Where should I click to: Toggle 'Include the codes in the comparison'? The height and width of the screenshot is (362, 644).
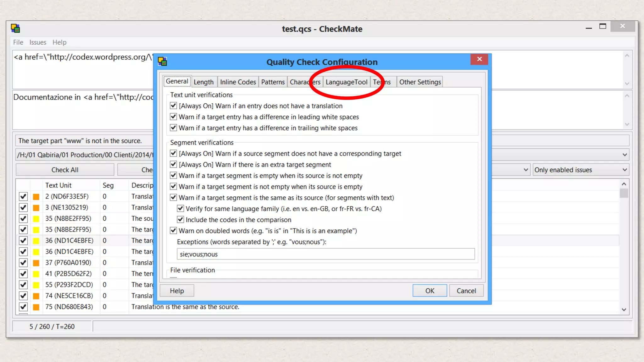pyautogui.click(x=180, y=220)
